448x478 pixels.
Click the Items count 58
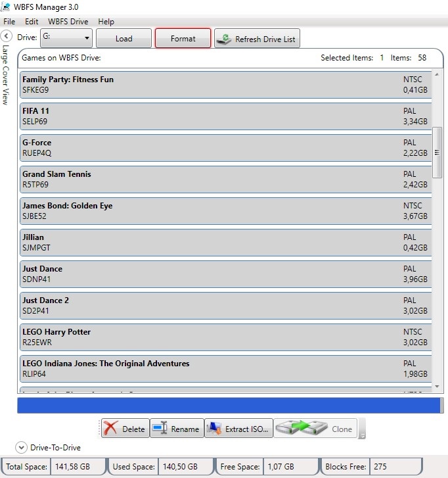coord(422,58)
